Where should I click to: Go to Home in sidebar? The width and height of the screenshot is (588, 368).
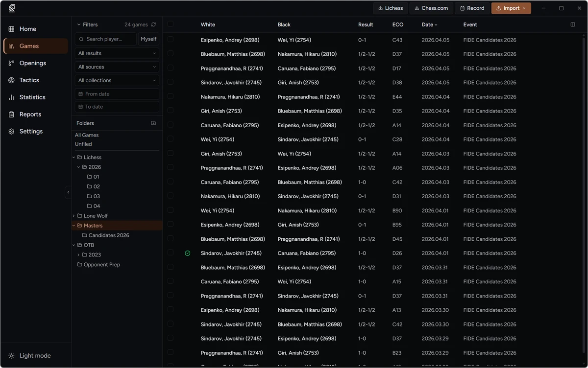[x=36, y=29]
